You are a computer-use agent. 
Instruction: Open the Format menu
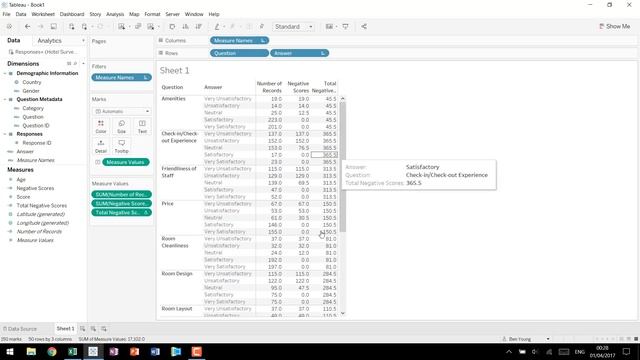point(152,14)
